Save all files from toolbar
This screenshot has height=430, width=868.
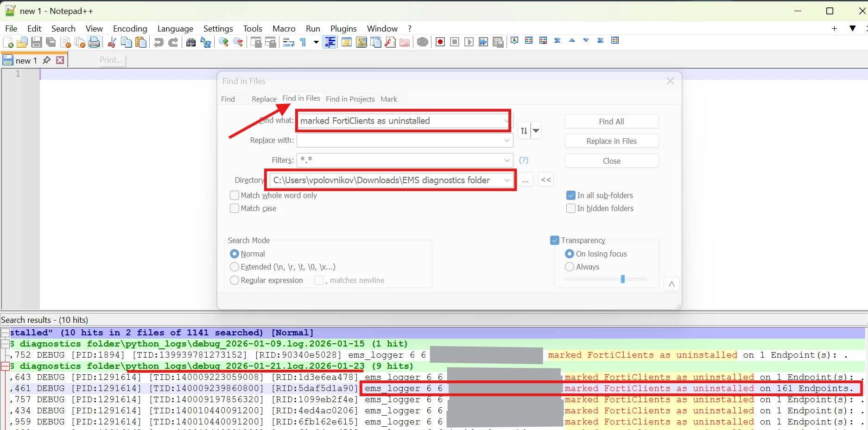click(51, 43)
